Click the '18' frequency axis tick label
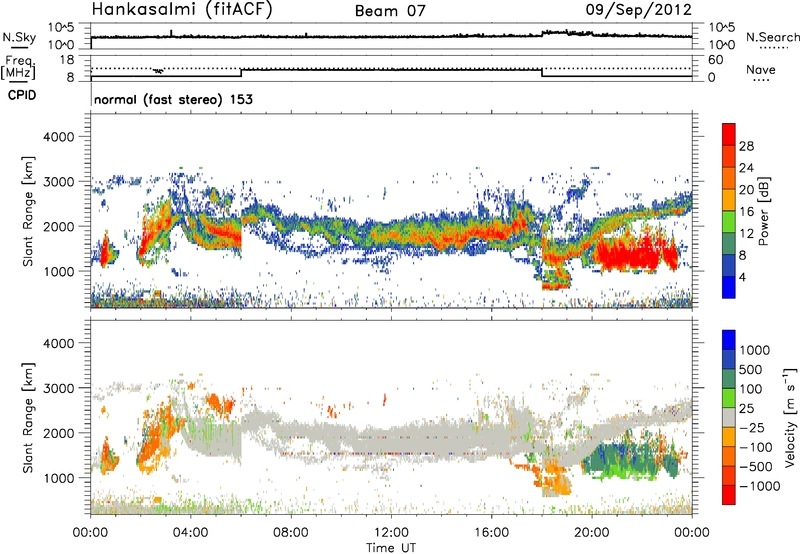Screen dimensions: 800x554 (67, 59)
